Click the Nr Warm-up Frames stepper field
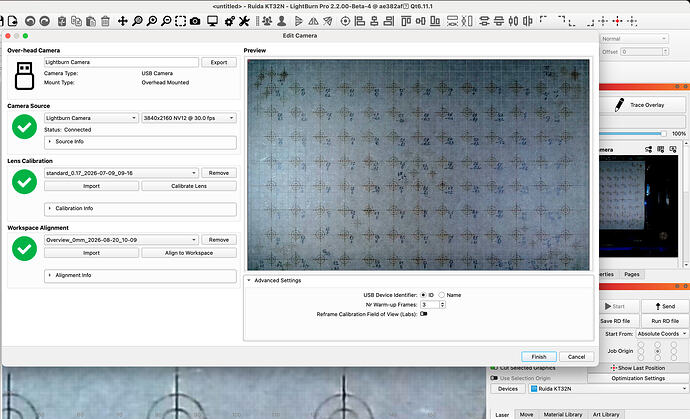Viewport: 690px width, 419px height. pyautogui.click(x=433, y=305)
